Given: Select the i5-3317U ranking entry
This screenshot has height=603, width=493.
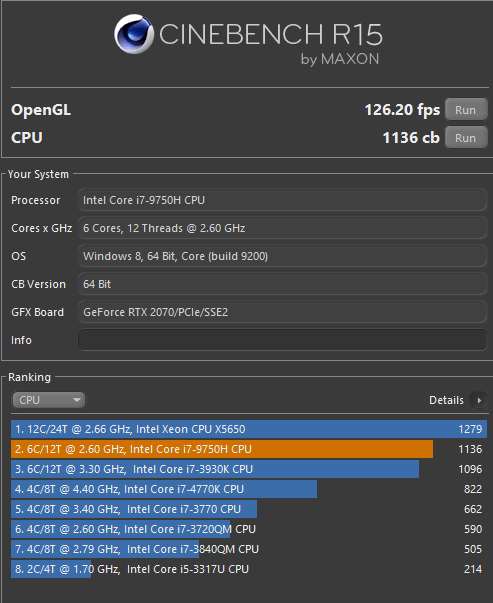Looking at the screenshot, I should click(249, 569).
